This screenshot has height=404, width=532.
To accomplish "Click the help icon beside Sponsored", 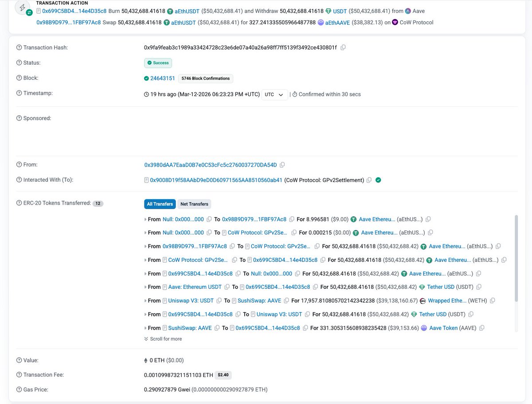I will (19, 118).
